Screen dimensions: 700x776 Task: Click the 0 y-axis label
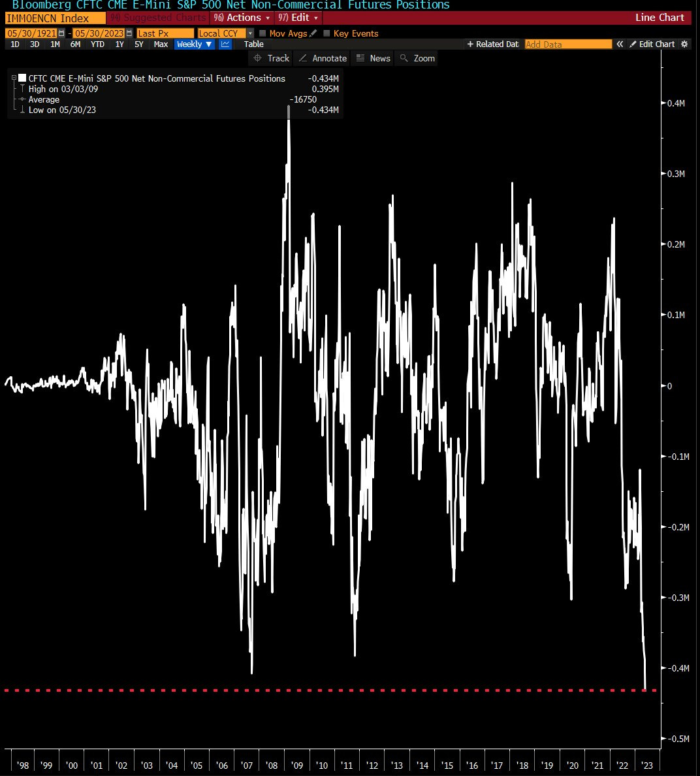pyautogui.click(x=669, y=386)
